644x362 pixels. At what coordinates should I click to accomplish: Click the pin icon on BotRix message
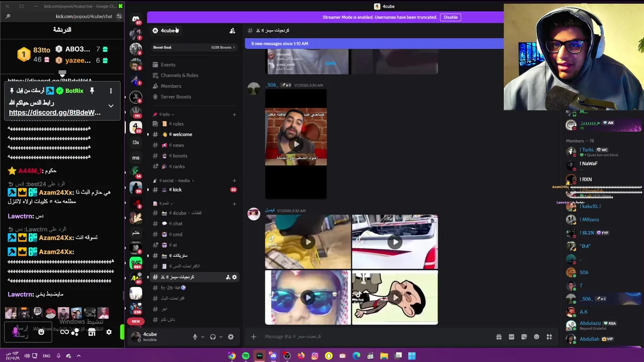92,91
